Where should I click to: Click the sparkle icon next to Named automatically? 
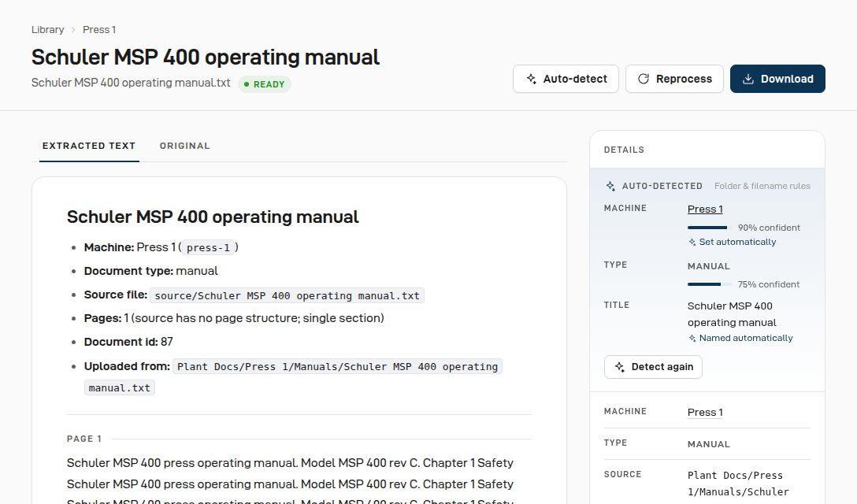[x=692, y=339]
